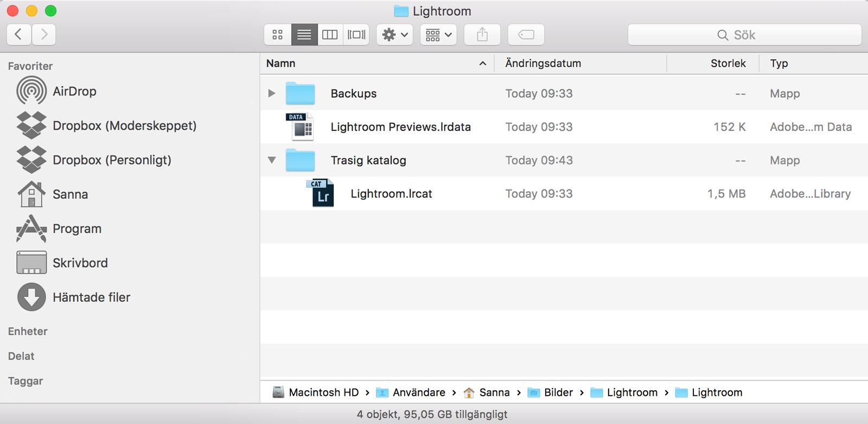
Task: Click Macintosh HD in the path bar
Action: point(315,393)
